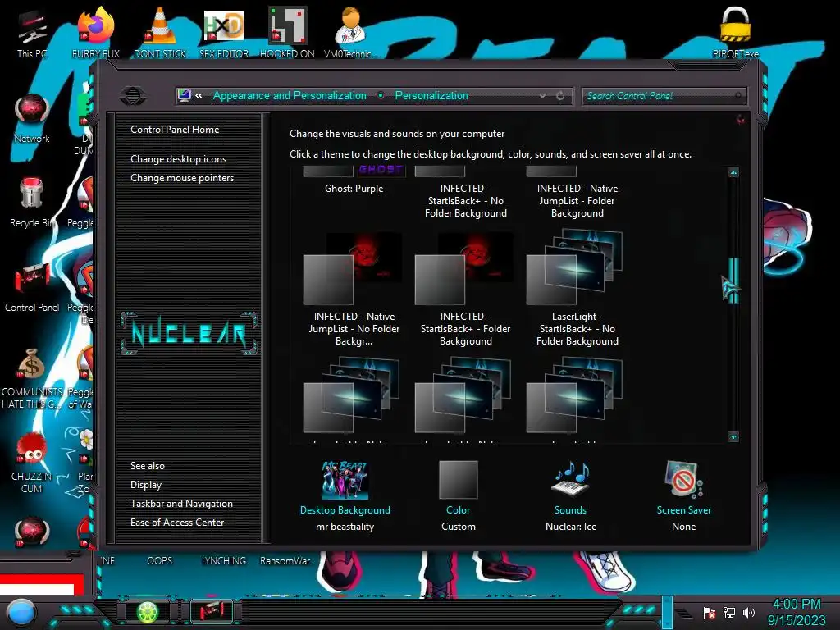Image resolution: width=840 pixels, height=630 pixels.
Task: Open Taskbar and Navigation link
Action: click(181, 504)
